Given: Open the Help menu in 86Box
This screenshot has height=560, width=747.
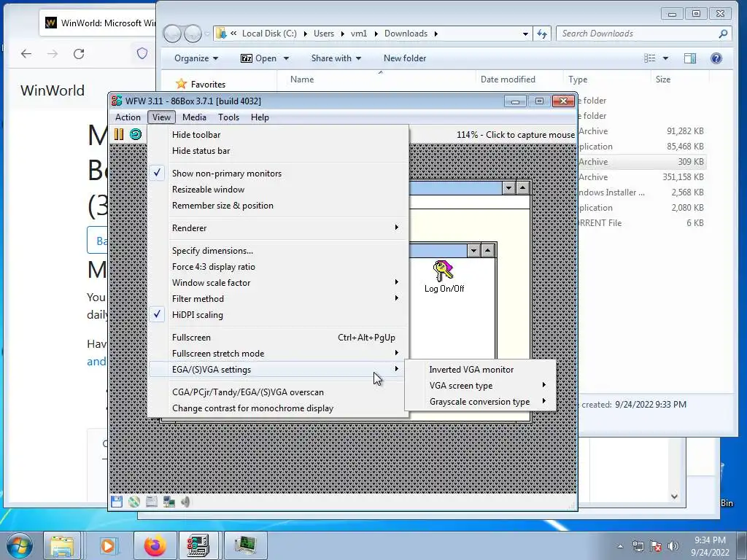Looking at the screenshot, I should 260,117.
